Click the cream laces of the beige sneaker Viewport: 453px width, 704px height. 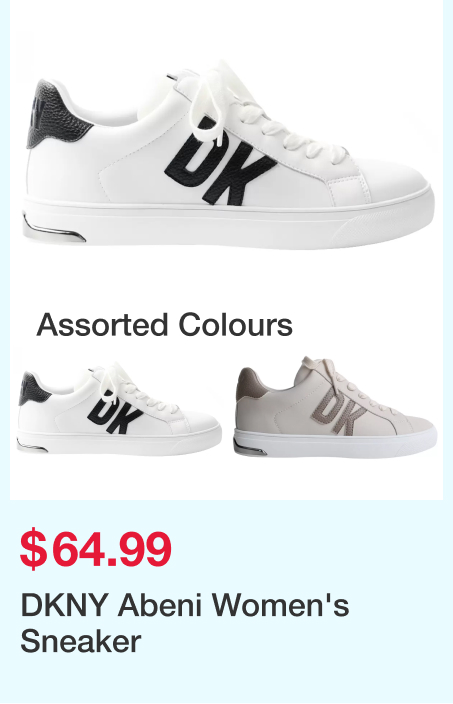pos(341,382)
